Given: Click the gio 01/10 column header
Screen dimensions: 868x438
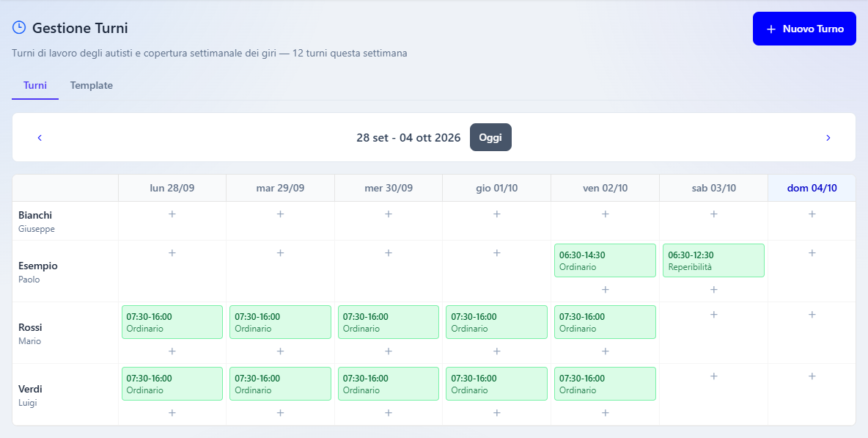Looking at the screenshot, I should pos(497,189).
